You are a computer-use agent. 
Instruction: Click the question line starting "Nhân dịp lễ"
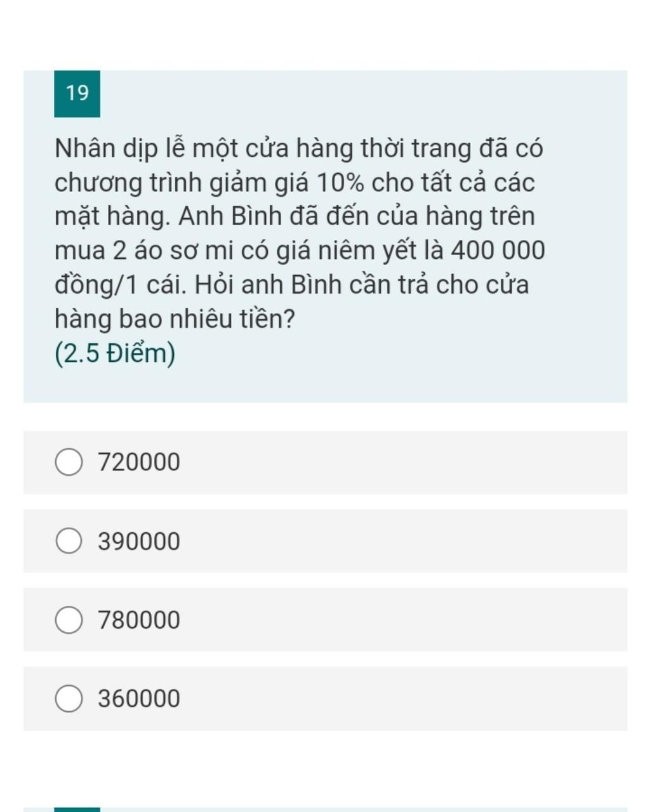299,149
